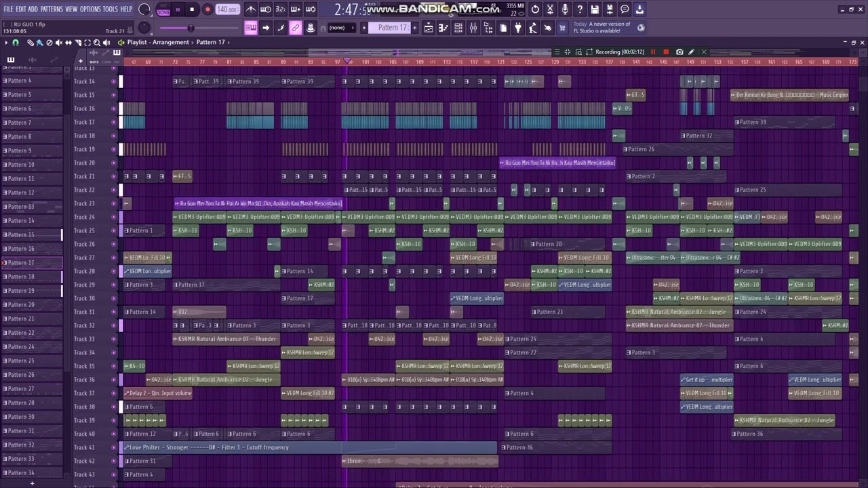Toggle loop recording icon

coord(311,9)
